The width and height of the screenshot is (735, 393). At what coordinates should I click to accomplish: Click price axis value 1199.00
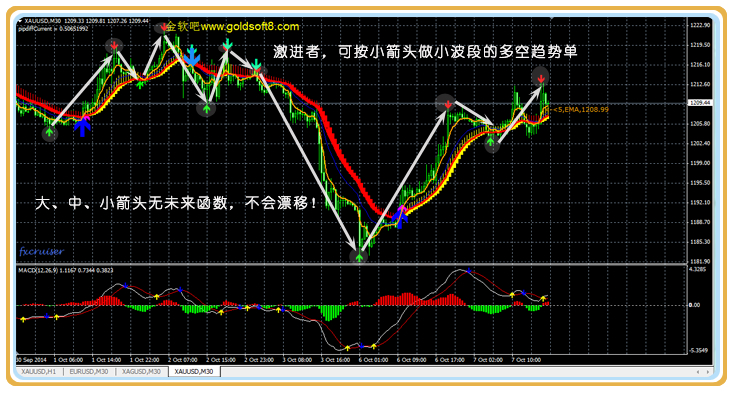(700, 163)
